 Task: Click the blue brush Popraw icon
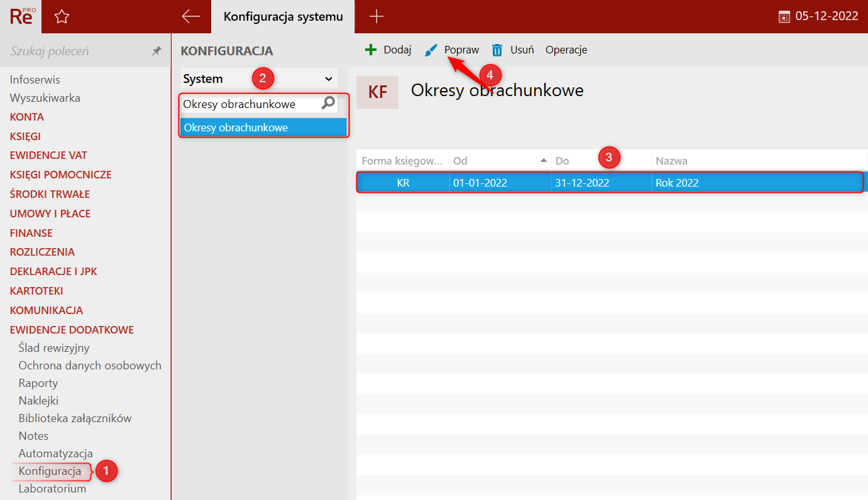(x=431, y=50)
